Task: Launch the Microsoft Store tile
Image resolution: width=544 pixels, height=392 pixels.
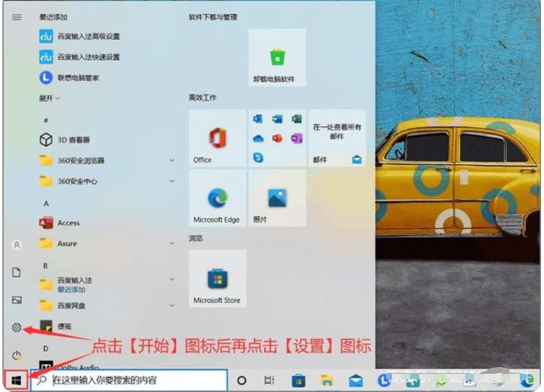Action: click(x=217, y=278)
